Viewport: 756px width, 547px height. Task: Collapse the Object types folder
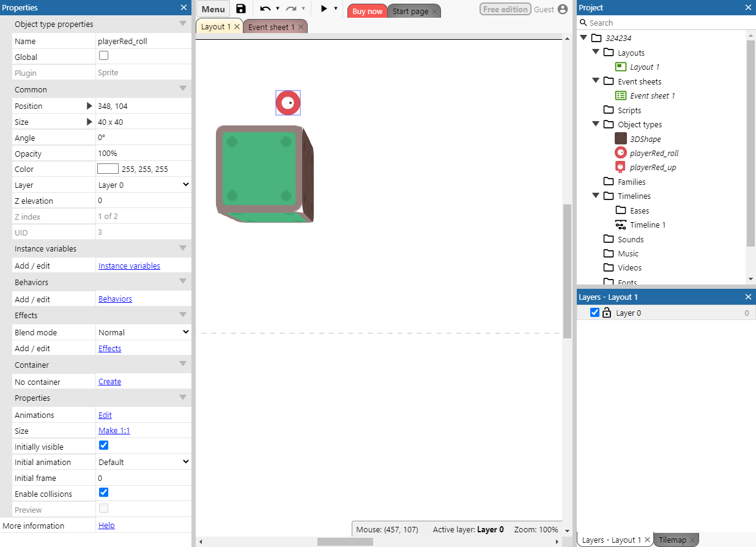click(x=596, y=124)
